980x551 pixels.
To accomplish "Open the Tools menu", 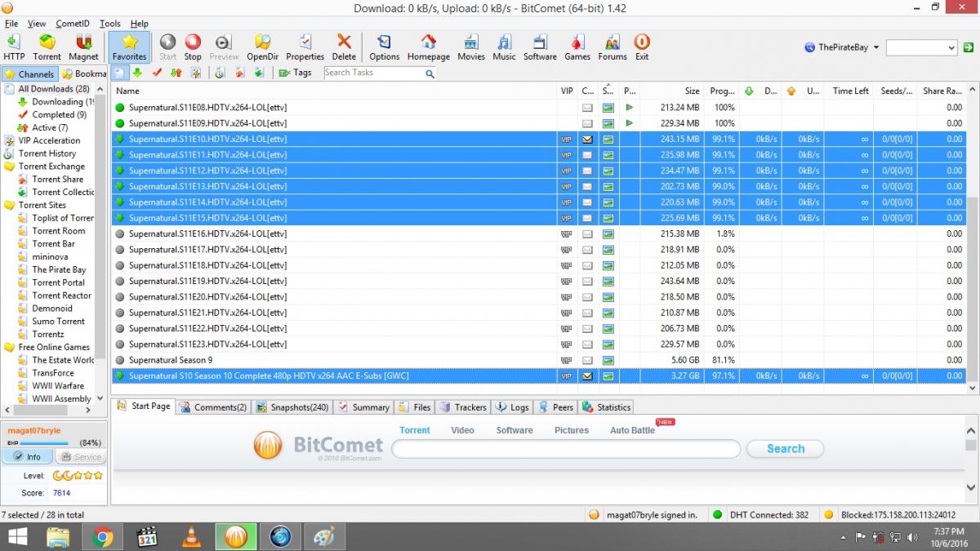I will (109, 24).
